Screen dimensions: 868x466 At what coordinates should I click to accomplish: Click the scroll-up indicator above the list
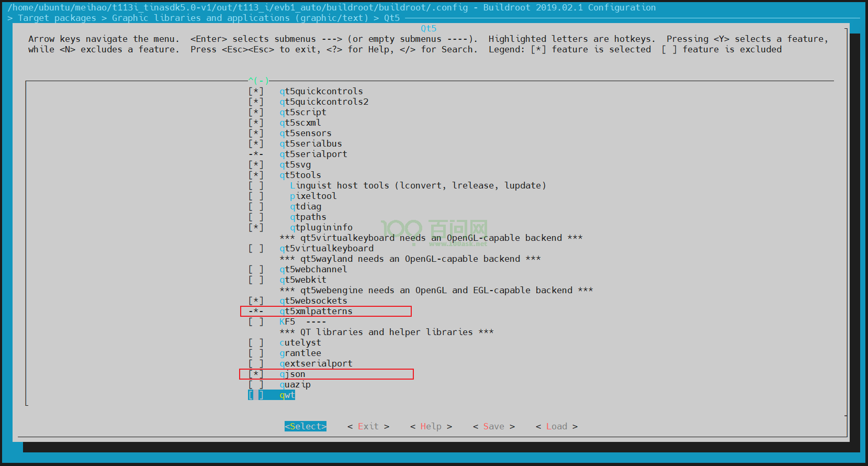pos(258,81)
